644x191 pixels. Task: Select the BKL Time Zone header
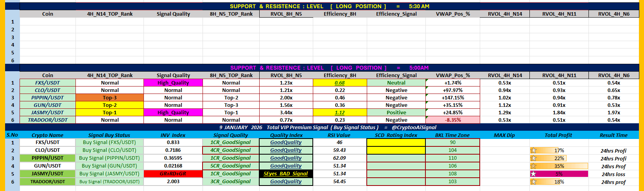(452, 135)
